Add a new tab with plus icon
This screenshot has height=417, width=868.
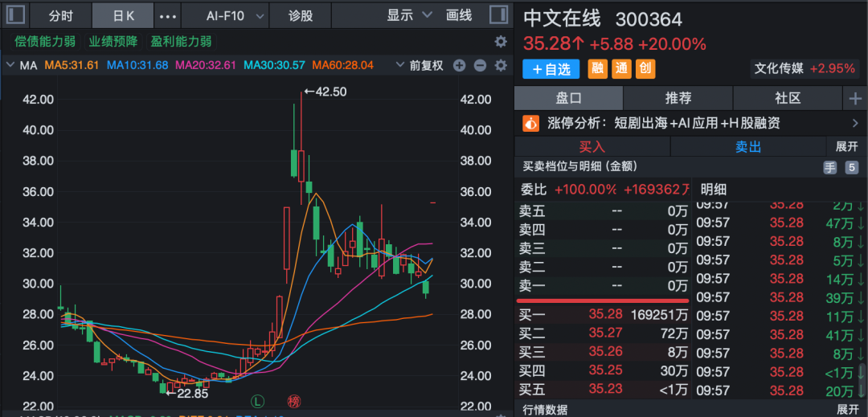[x=854, y=98]
